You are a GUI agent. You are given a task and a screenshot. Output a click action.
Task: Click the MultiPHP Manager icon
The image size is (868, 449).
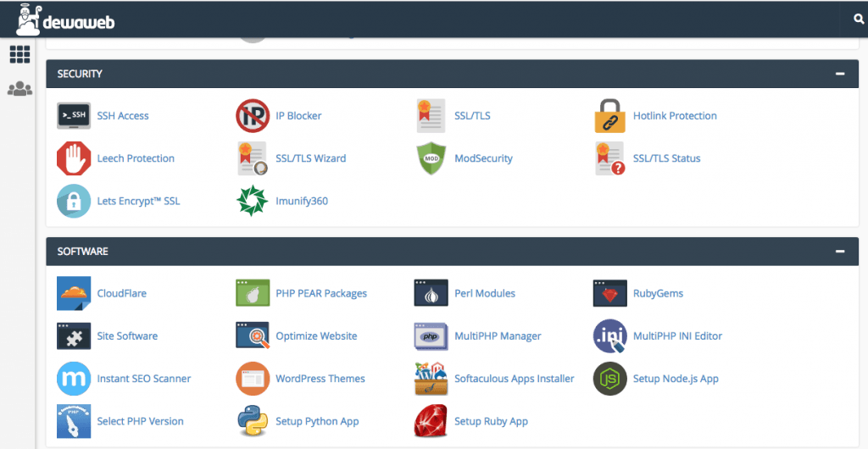[431, 335]
